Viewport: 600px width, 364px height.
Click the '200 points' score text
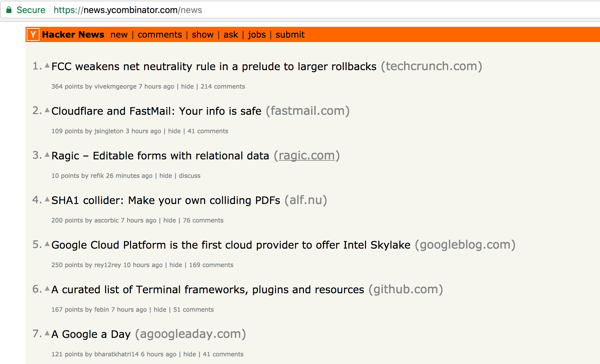67,220
